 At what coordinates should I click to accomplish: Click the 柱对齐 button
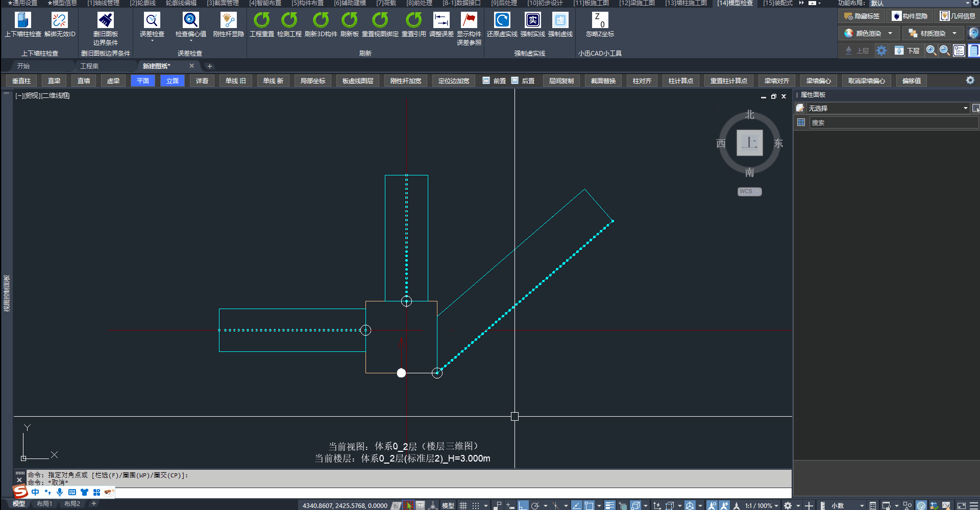[x=642, y=81]
